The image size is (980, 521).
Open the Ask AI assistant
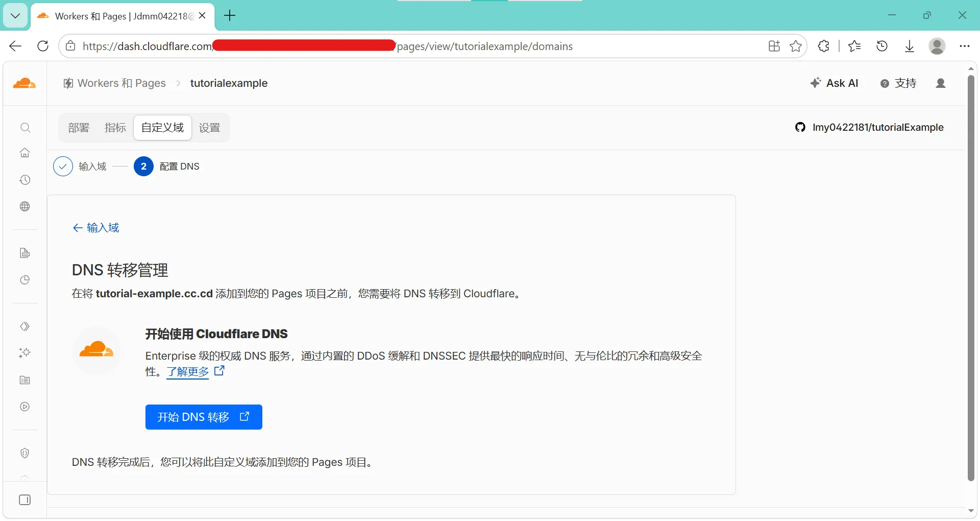[834, 83]
